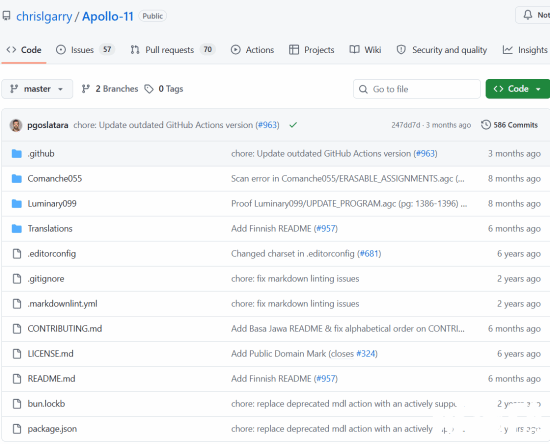Click the #963 pull request link in the latest commit
The height and width of the screenshot is (444, 550).
click(268, 125)
